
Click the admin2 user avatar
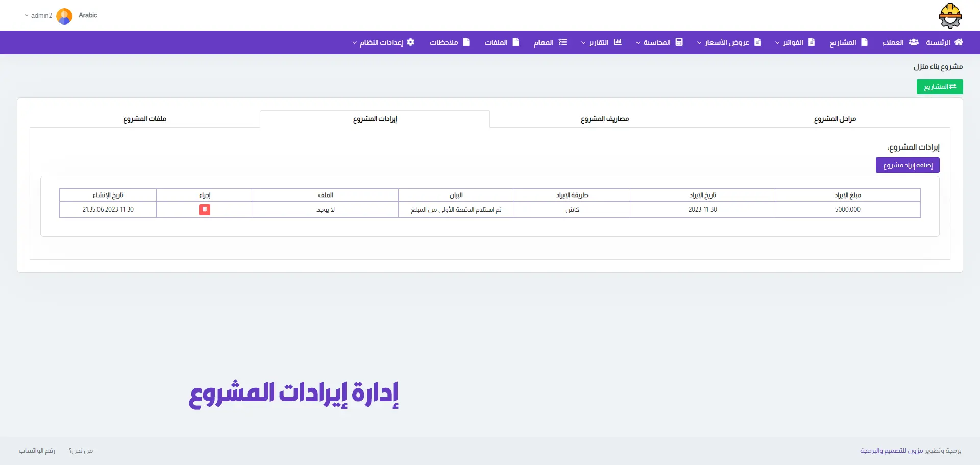point(64,16)
